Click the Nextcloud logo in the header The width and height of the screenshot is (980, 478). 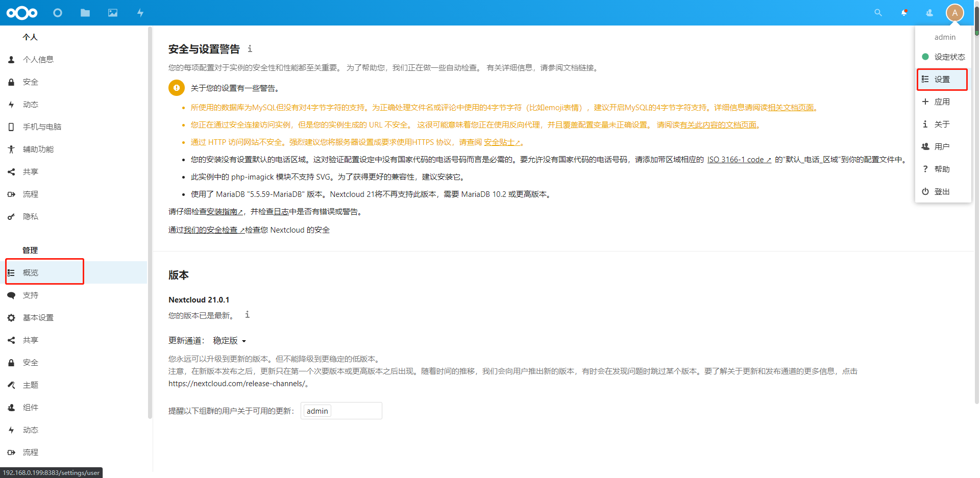coord(22,13)
